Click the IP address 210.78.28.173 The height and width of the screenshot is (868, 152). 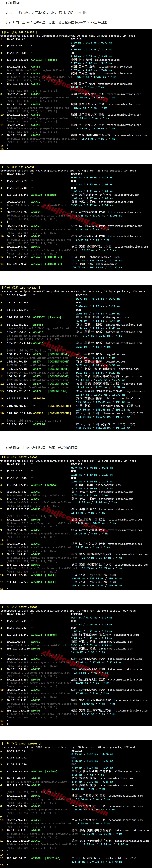(18, 406)
